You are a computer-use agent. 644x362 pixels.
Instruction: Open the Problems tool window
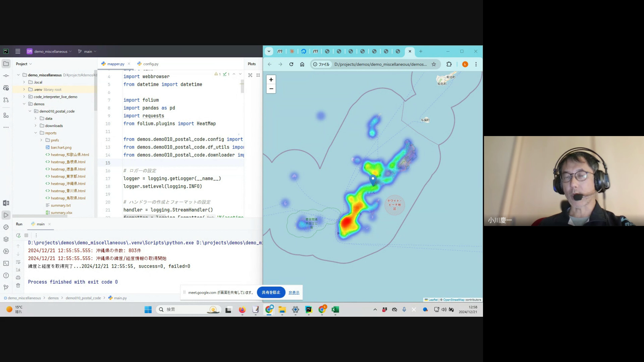[6, 276]
